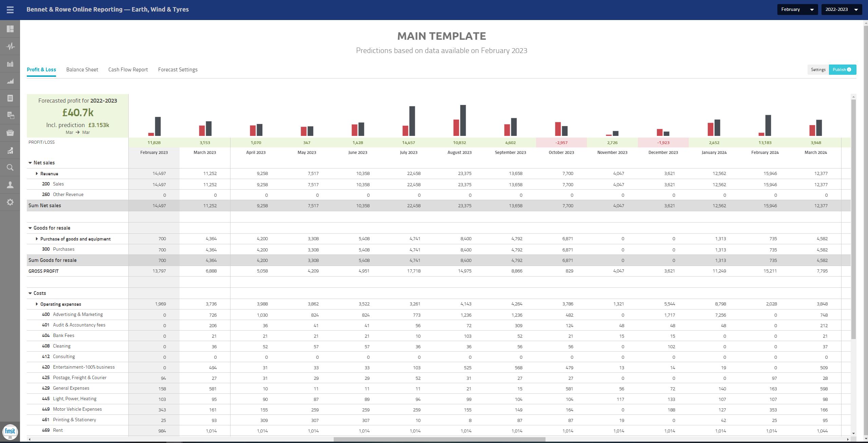This screenshot has width=868, height=443.
Task: Toggle the Profit & Loss tab active state
Action: click(41, 70)
